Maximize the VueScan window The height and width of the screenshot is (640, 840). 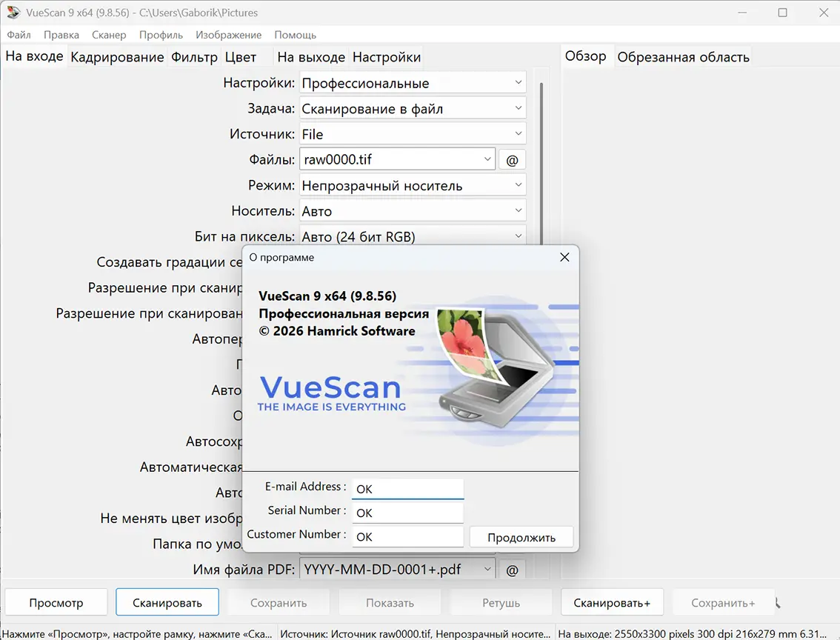pos(783,13)
